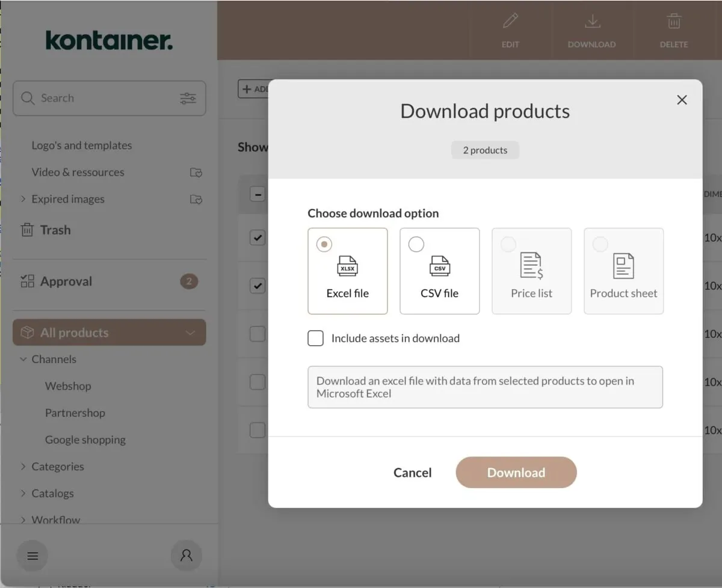Image resolution: width=722 pixels, height=588 pixels.
Task: Click the Excel download description text
Action: coord(485,387)
